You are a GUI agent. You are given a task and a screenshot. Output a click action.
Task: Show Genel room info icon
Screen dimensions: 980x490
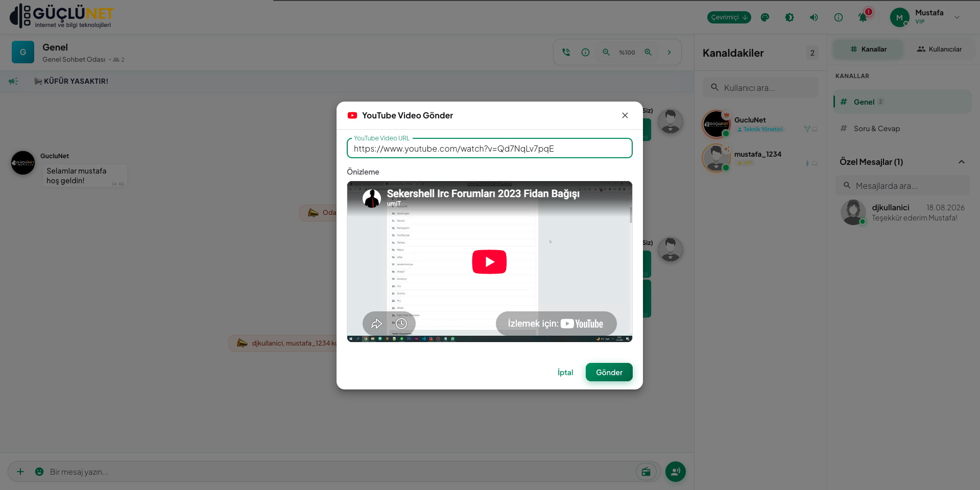tap(585, 52)
